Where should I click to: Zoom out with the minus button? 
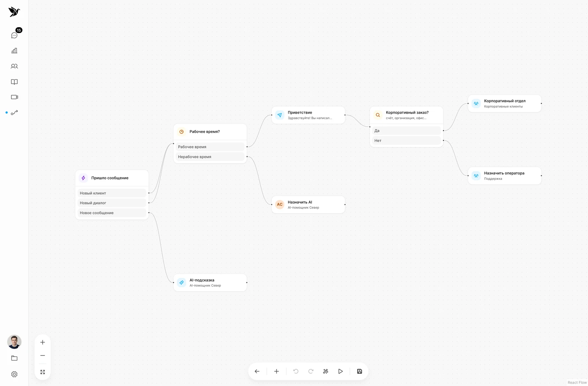point(43,355)
